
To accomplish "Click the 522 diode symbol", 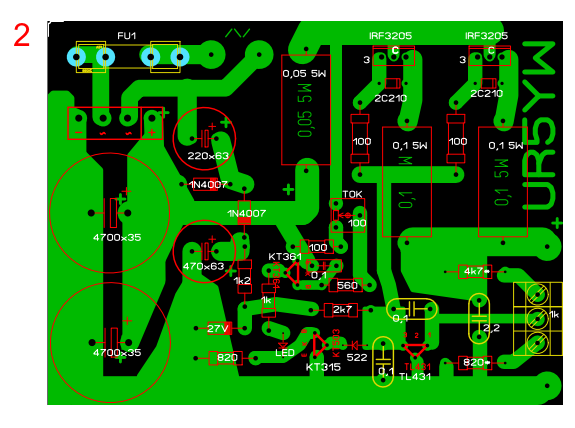I will coord(355,345).
